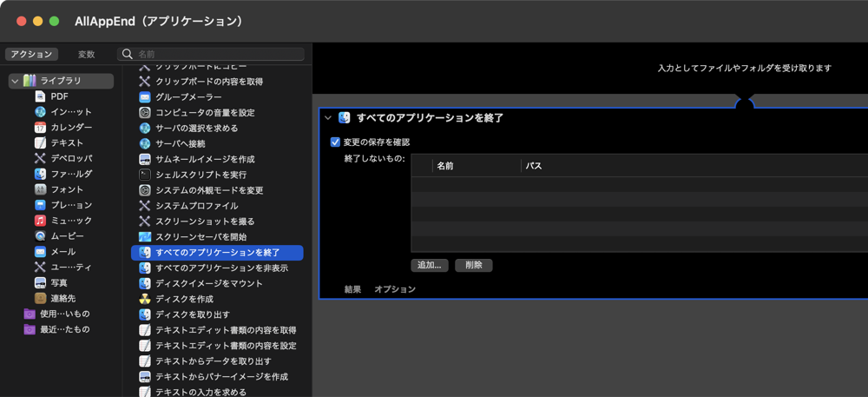Image resolution: width=868 pixels, height=397 pixels.
Task: Collapse the ライブラリ tree chevron
Action: click(15, 81)
